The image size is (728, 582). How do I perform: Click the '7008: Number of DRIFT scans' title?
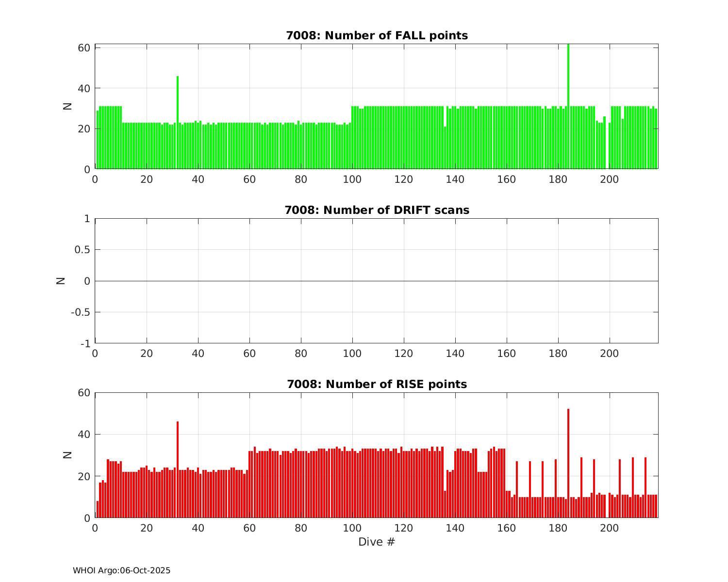pyautogui.click(x=377, y=210)
